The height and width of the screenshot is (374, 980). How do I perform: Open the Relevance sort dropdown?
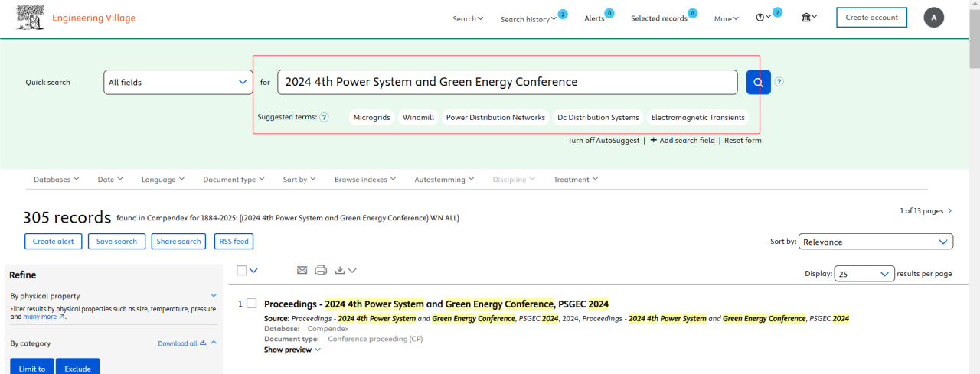(x=876, y=242)
